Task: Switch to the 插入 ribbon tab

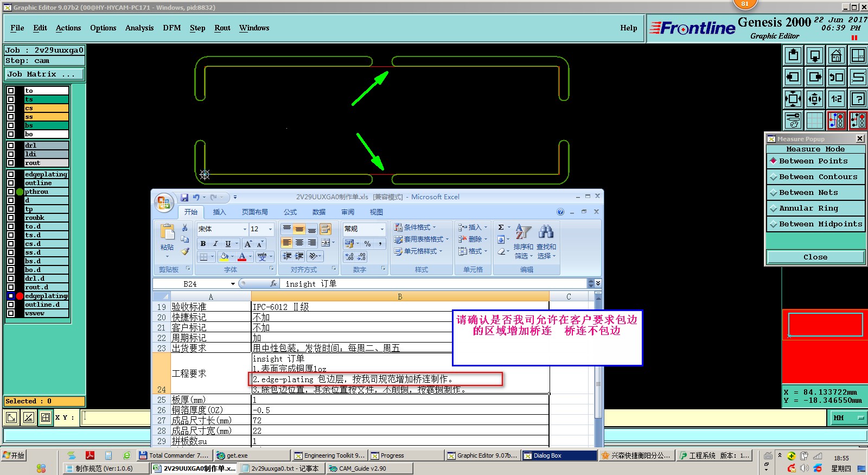Action: coord(220,212)
